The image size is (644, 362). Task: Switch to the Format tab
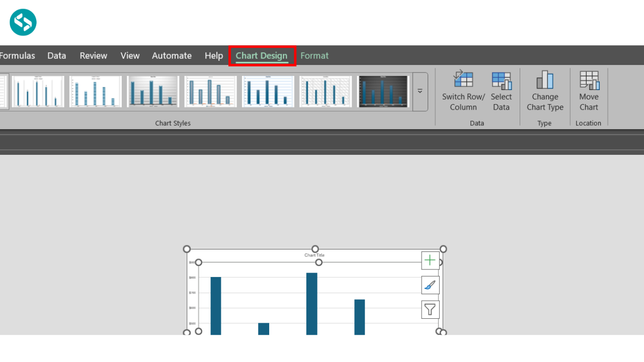coord(314,55)
